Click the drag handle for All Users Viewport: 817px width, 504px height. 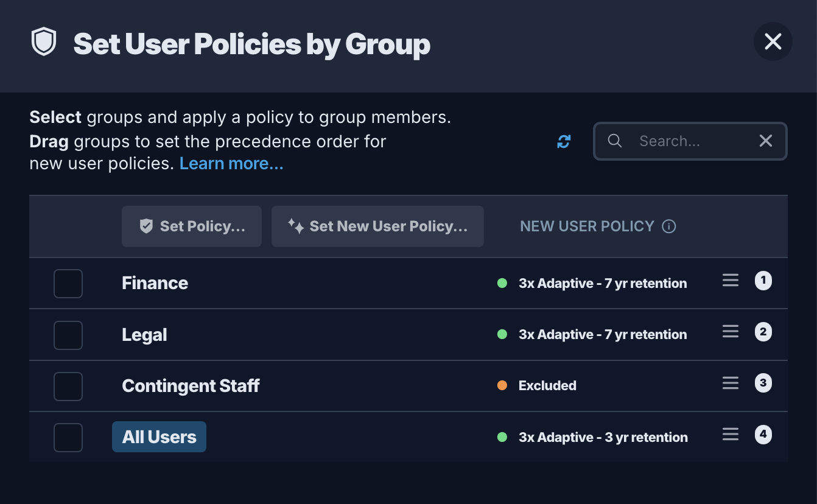pos(730,434)
